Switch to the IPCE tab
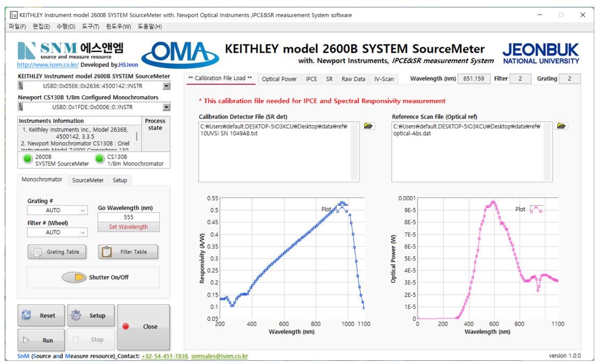Screen dimensions: 600x364 pyautogui.click(x=311, y=79)
